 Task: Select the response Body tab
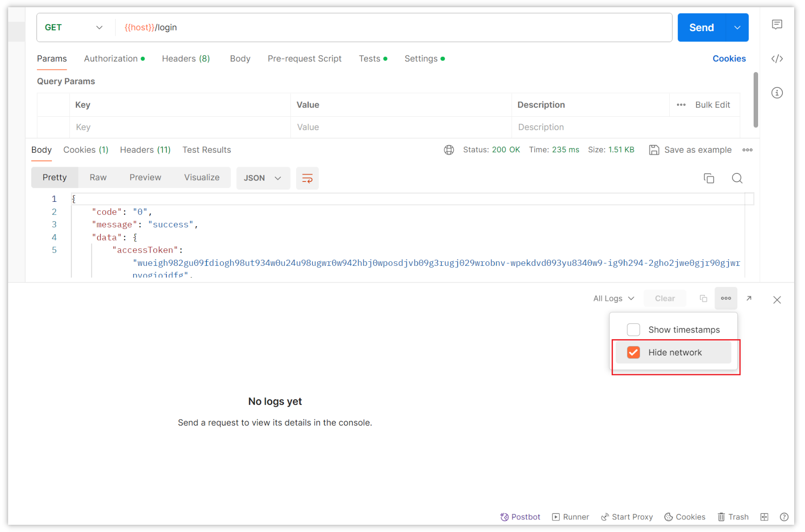pyautogui.click(x=41, y=150)
